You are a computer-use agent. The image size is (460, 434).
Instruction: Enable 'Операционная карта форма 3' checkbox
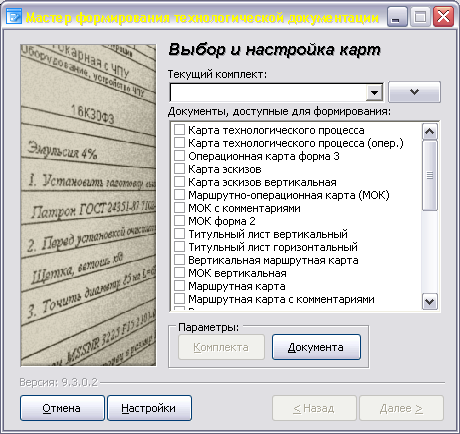[x=179, y=156]
